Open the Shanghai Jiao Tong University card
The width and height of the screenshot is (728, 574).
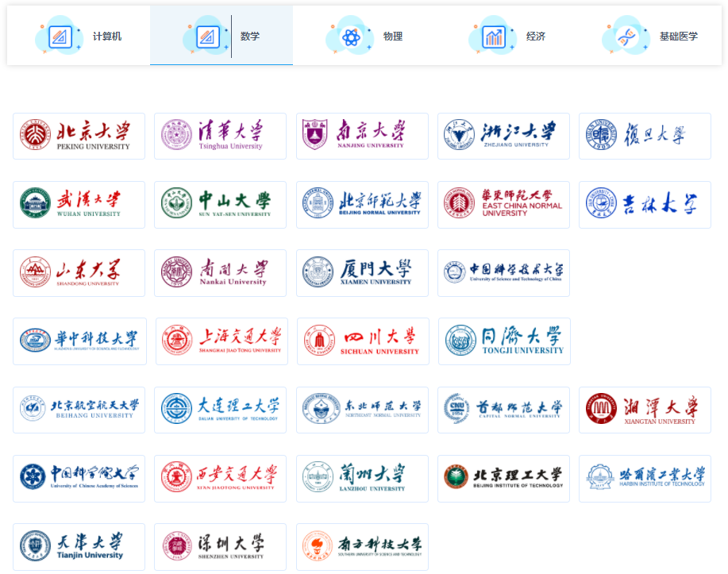coord(222,341)
